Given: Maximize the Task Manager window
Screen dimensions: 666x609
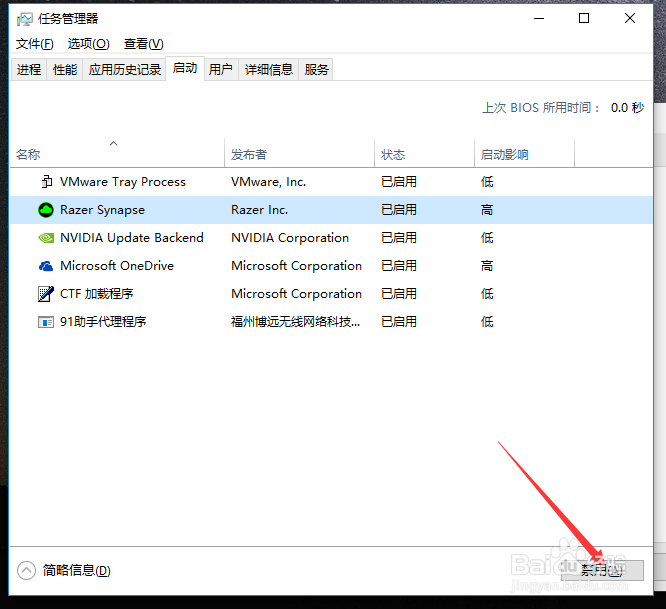Looking at the screenshot, I should click(x=584, y=18).
